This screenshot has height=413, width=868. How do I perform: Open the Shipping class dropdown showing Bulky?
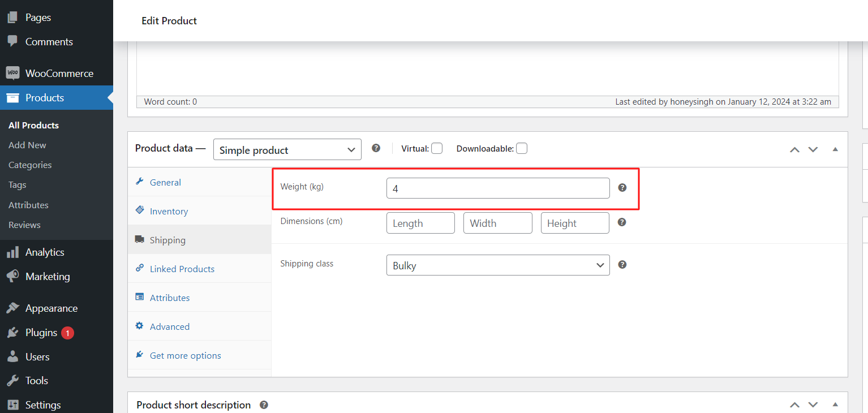497,265
